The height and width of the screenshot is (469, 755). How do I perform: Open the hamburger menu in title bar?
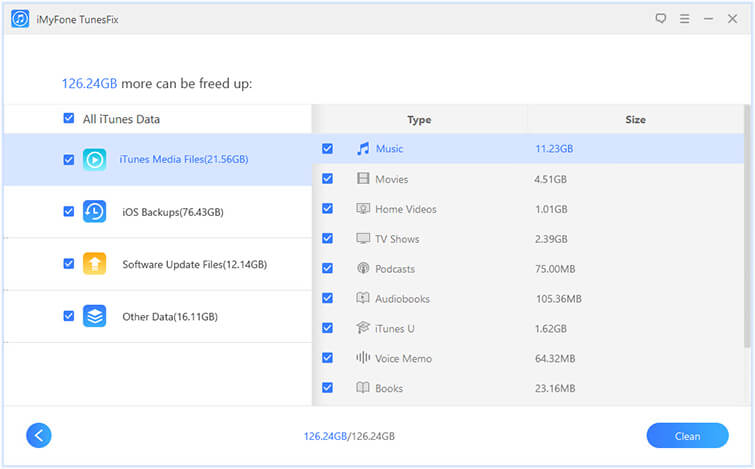pos(684,19)
